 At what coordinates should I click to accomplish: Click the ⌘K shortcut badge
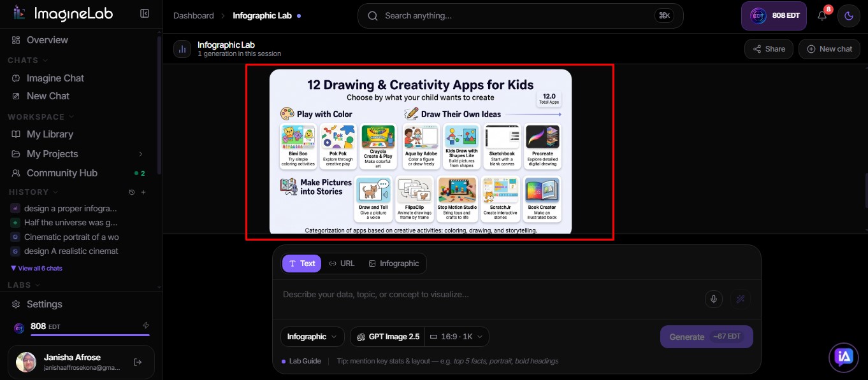[663, 16]
